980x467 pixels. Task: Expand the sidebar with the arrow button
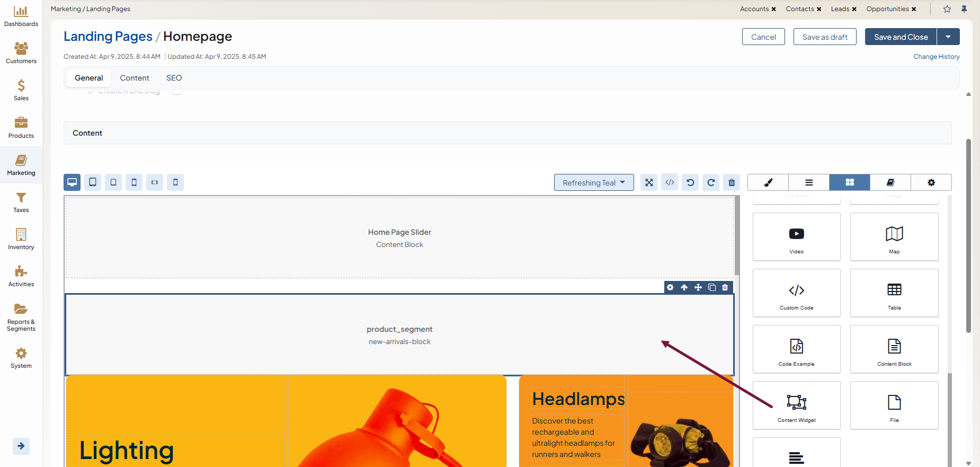point(21,446)
